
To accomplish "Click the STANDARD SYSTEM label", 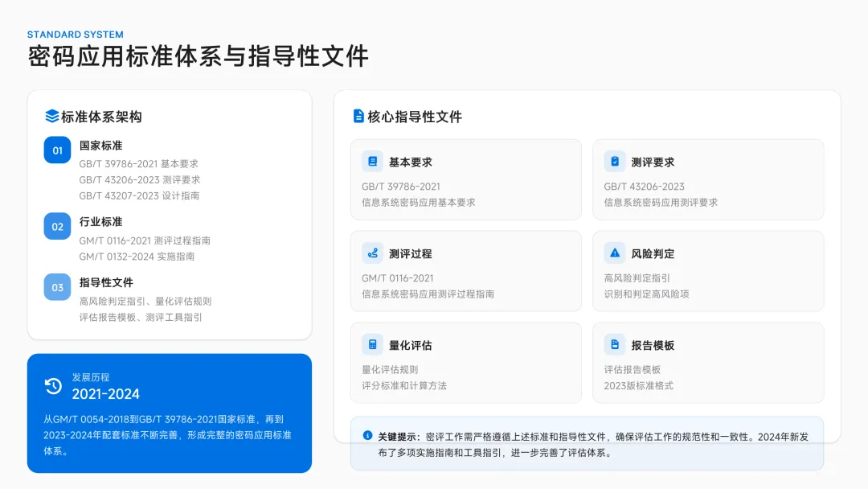I will 76,35.
